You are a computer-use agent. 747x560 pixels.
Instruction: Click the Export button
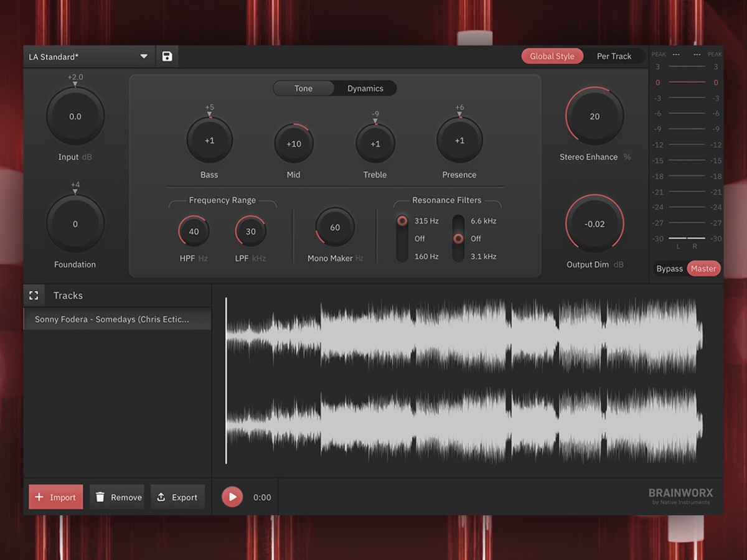click(x=178, y=497)
